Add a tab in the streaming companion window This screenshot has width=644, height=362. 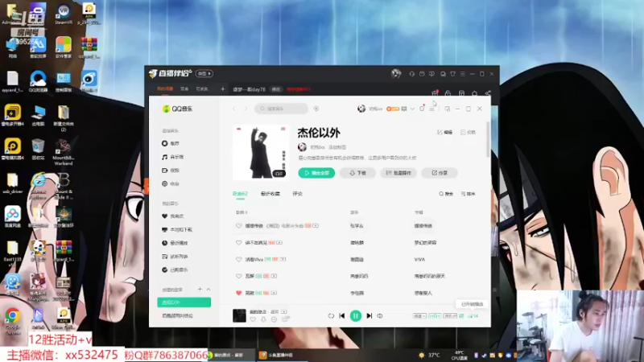pos(223,88)
